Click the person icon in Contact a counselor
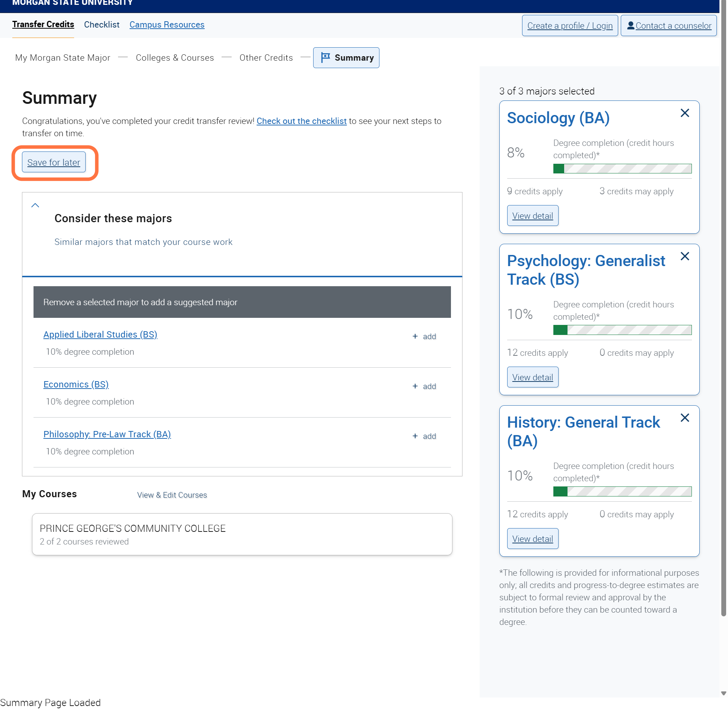The image size is (728, 709). click(630, 25)
